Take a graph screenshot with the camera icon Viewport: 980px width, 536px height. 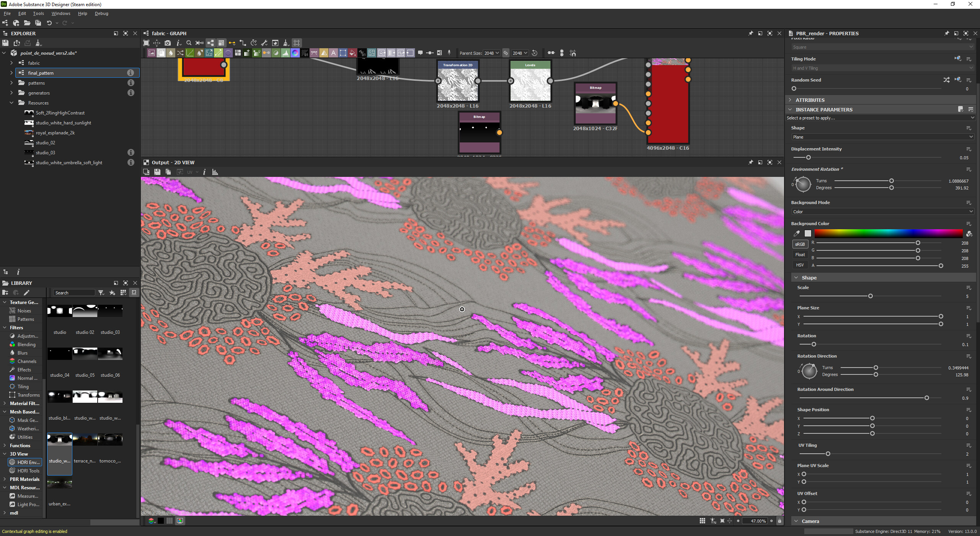click(x=168, y=43)
